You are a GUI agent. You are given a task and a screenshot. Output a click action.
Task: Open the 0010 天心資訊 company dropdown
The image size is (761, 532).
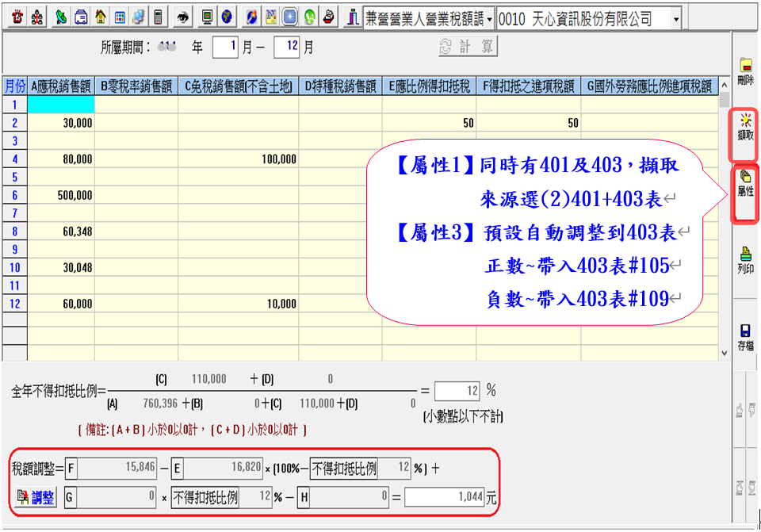(x=675, y=18)
